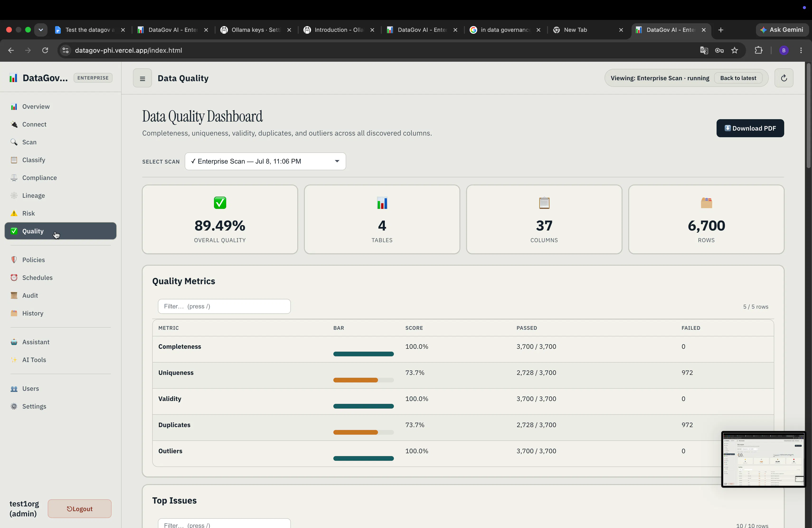Image resolution: width=812 pixels, height=528 pixels.
Task: Open app Settings in sidebar
Action: (x=60, y=406)
